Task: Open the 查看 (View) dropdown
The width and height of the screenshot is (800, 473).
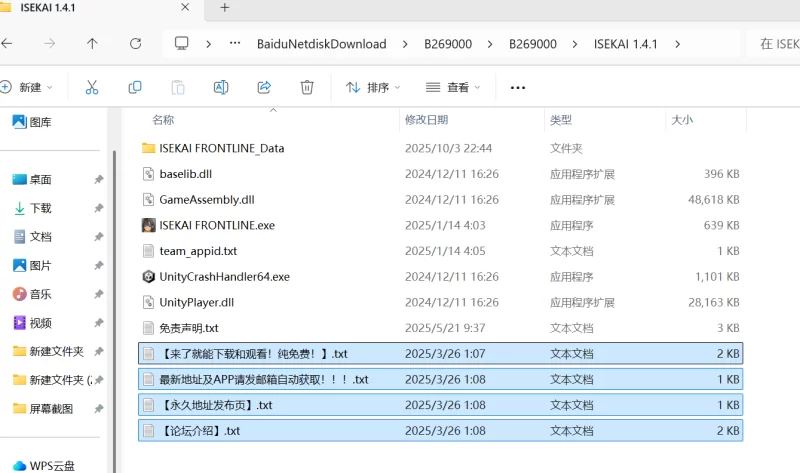Action: pyautogui.click(x=453, y=87)
